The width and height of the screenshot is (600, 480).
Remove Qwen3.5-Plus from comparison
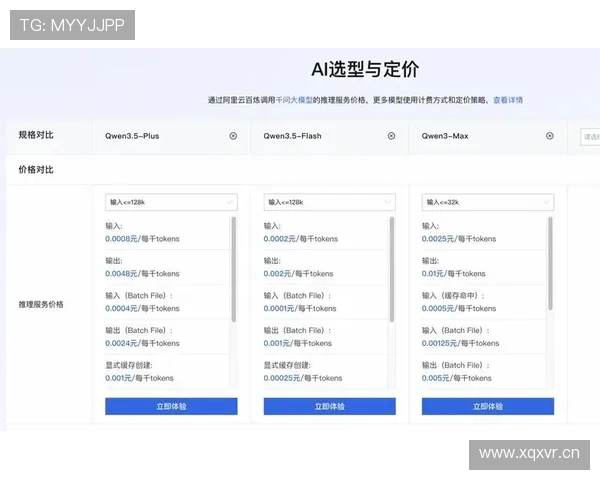[x=233, y=136]
